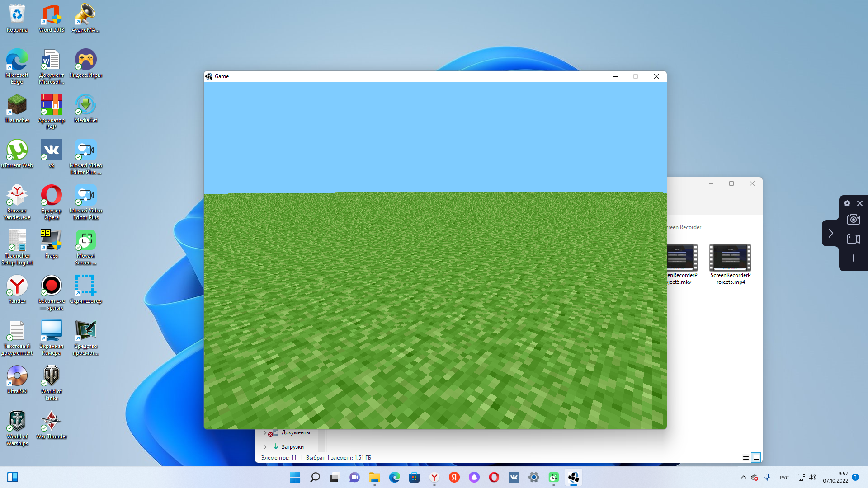Screen dimensions: 868x488
Task: Click the plus icon in recorder widget
Action: pos(853,258)
